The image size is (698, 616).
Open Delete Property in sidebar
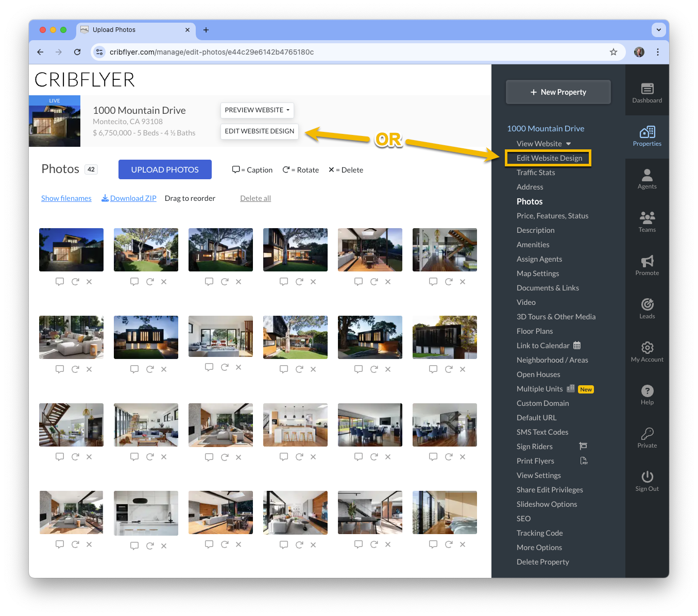(x=543, y=562)
